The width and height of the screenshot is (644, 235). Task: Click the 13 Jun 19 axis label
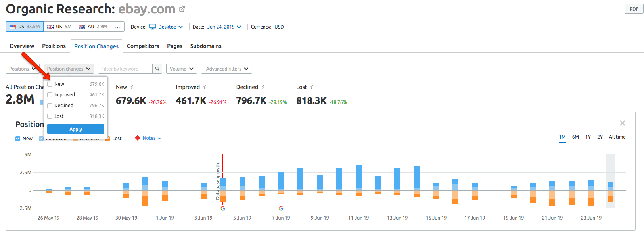click(x=397, y=218)
